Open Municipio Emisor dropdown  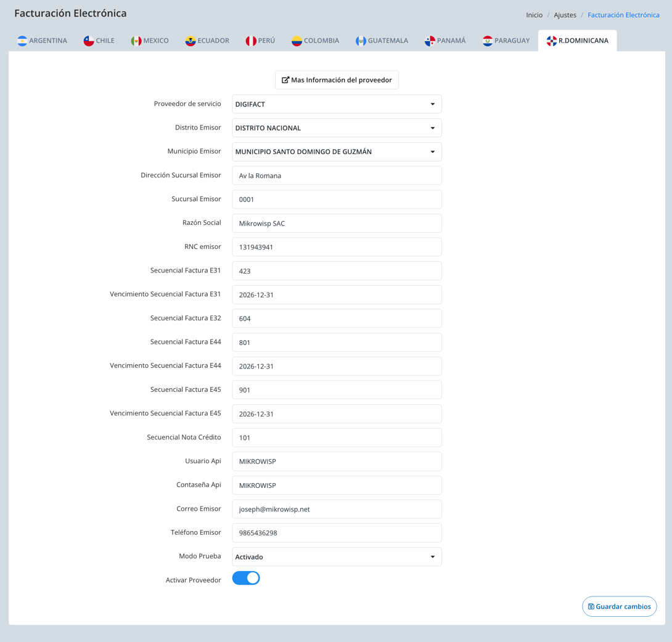pyautogui.click(x=337, y=152)
